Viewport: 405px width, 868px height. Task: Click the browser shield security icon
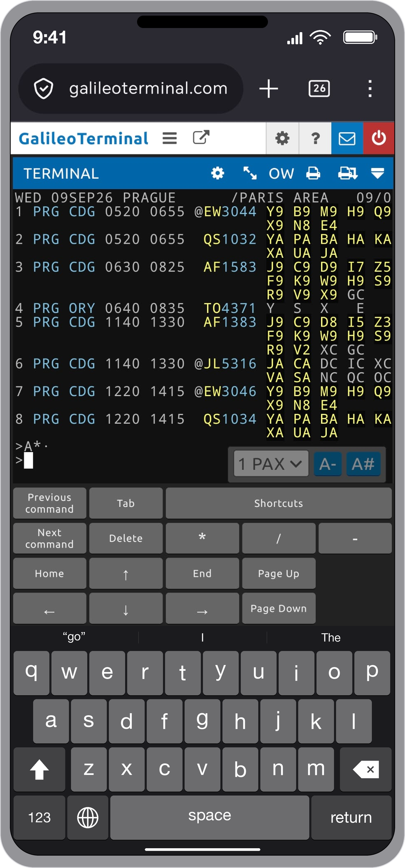pos(44,89)
